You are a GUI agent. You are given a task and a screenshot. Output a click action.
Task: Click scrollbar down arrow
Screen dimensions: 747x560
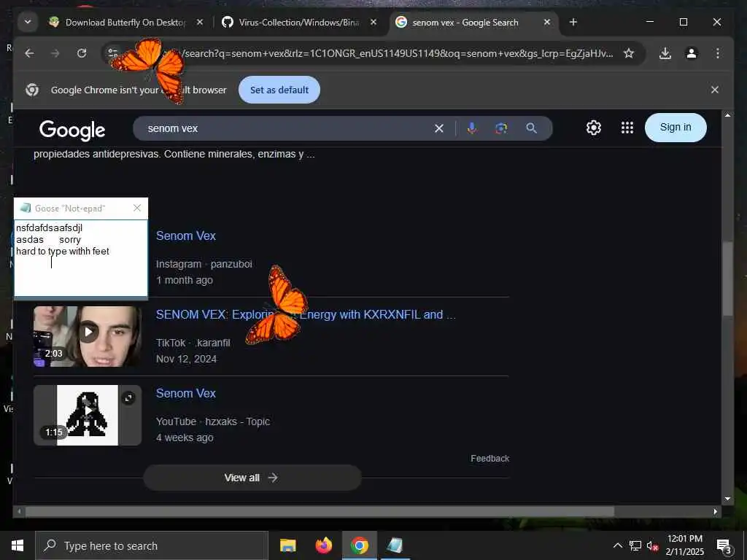(x=727, y=499)
